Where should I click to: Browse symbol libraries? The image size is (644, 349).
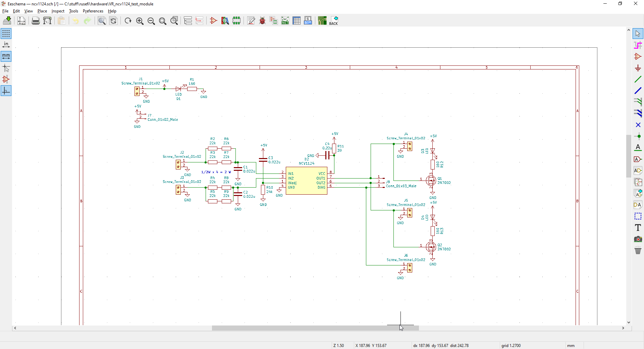[225, 21]
